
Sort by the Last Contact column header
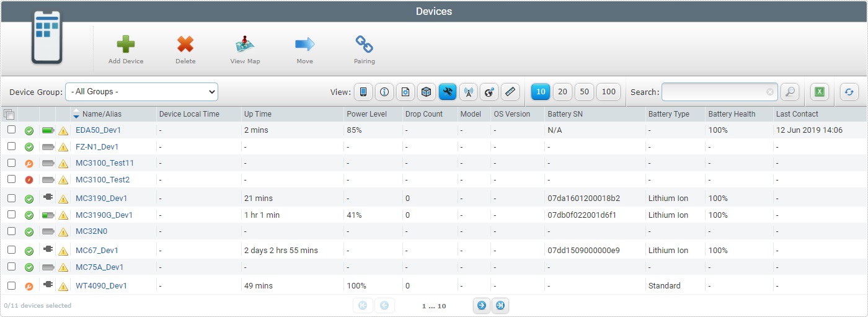click(797, 114)
